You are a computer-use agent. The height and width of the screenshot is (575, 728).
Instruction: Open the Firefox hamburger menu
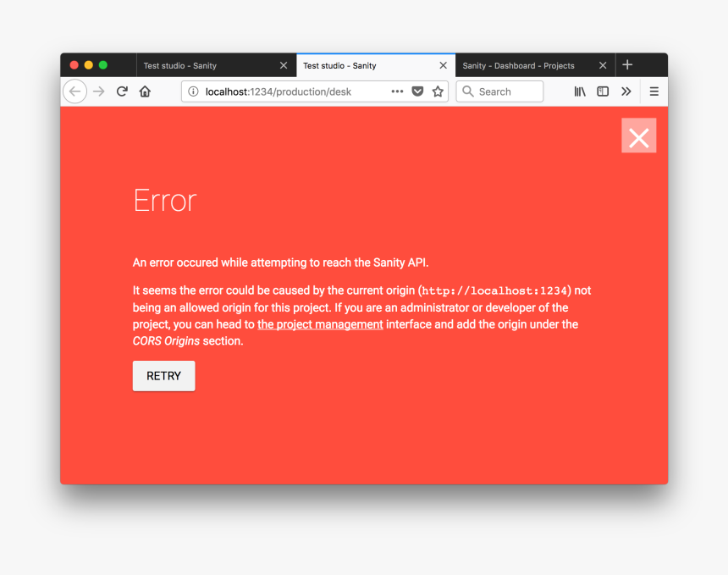pyautogui.click(x=654, y=91)
